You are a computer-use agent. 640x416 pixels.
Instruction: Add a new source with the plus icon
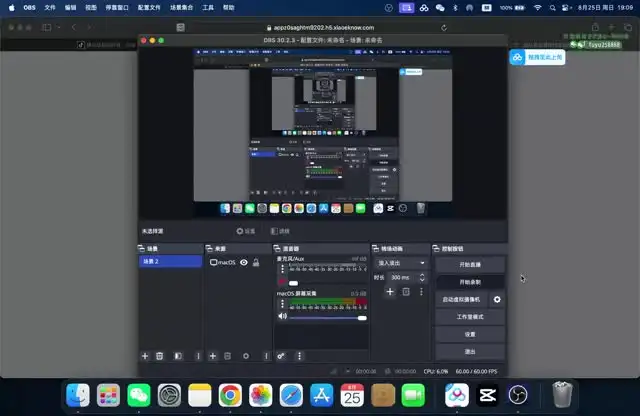coord(212,355)
